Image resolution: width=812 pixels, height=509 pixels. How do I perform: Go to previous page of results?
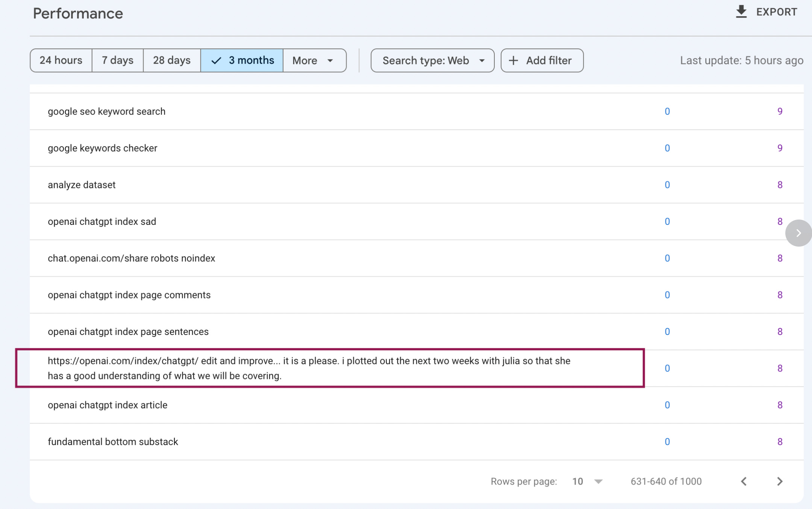click(744, 481)
